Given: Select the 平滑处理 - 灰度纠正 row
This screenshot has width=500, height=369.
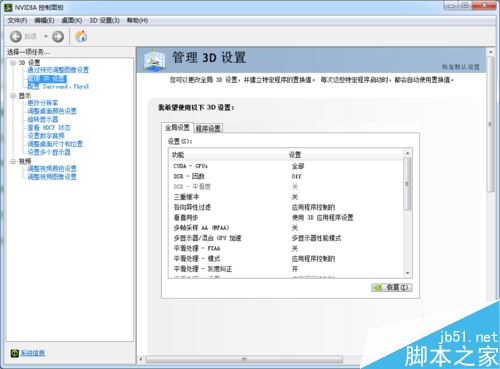Looking at the screenshot, I should [x=286, y=269].
